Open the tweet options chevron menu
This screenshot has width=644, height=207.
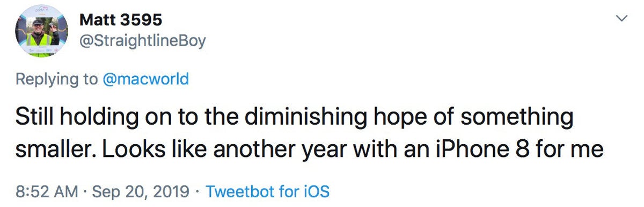[x=621, y=19]
